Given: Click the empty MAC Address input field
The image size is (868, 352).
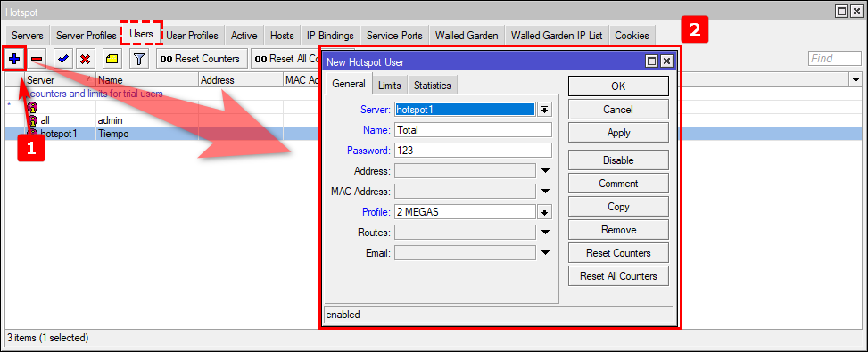Looking at the screenshot, I should coord(465,192).
